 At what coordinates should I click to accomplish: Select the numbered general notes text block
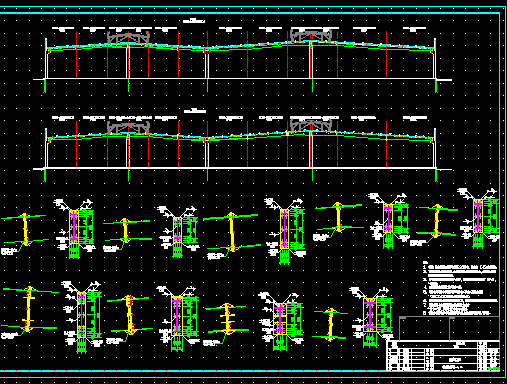coord(461,288)
